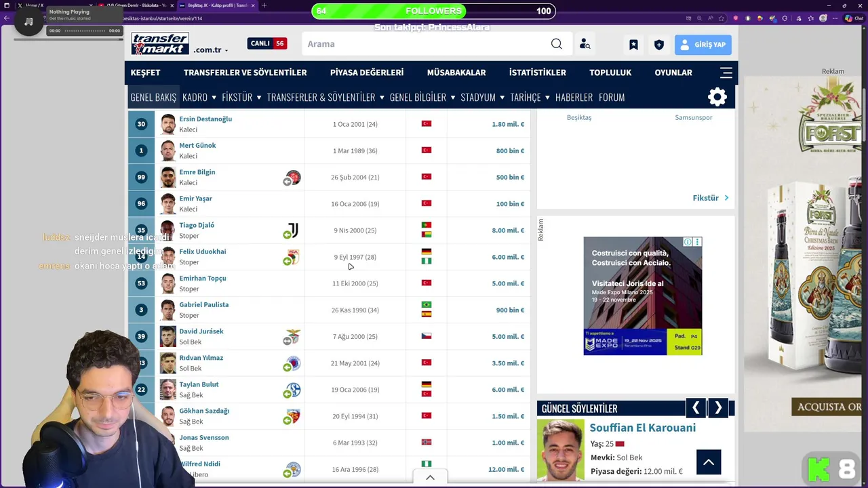Open the detailed person search icon
This screenshot has width=868, height=488.
(585, 44)
